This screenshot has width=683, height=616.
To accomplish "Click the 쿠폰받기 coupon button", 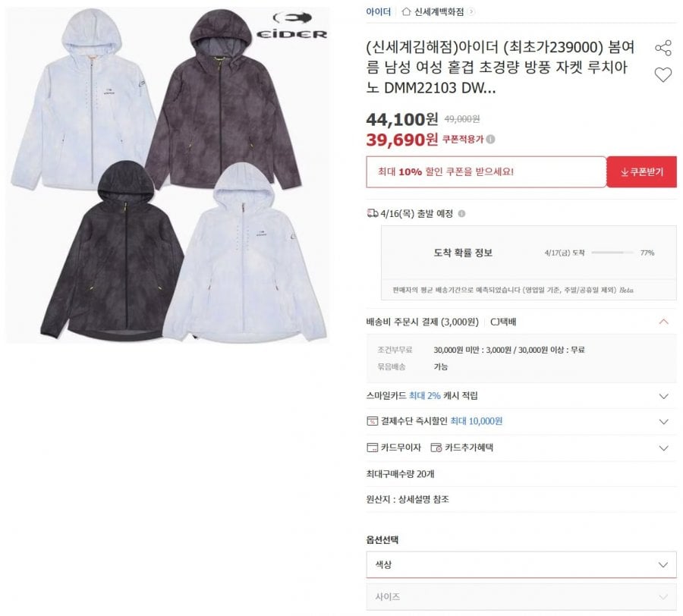I will tap(641, 172).
